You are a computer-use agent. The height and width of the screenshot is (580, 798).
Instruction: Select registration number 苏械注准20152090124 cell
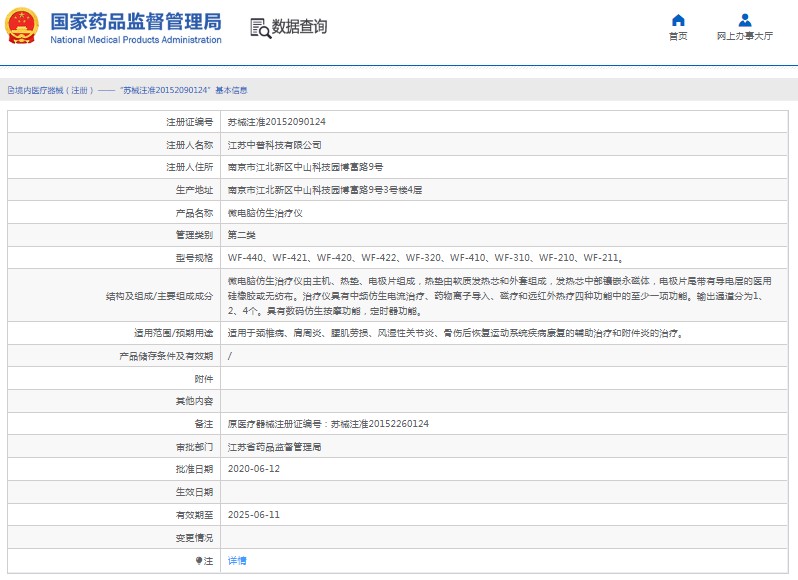[276, 122]
